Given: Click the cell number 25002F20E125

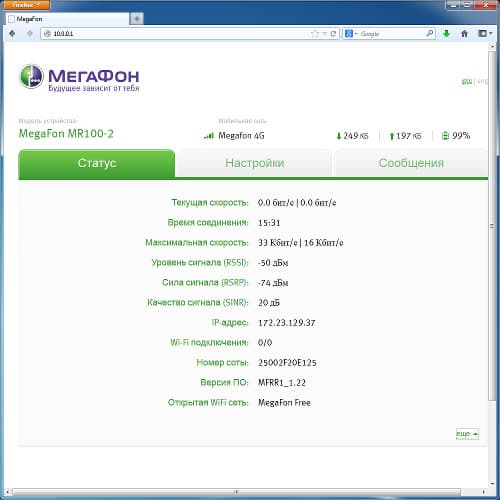Looking at the screenshot, I should [287, 363].
